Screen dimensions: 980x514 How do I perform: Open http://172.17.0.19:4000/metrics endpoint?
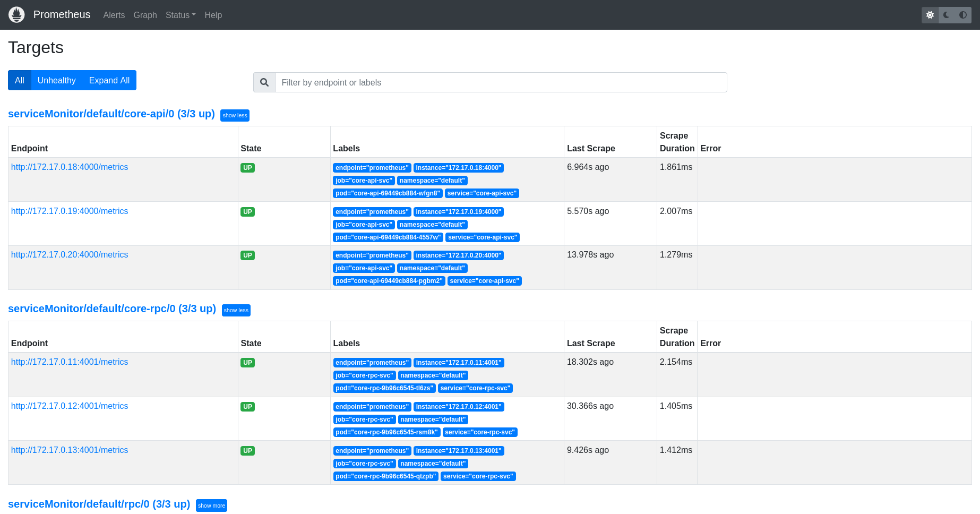pos(70,211)
